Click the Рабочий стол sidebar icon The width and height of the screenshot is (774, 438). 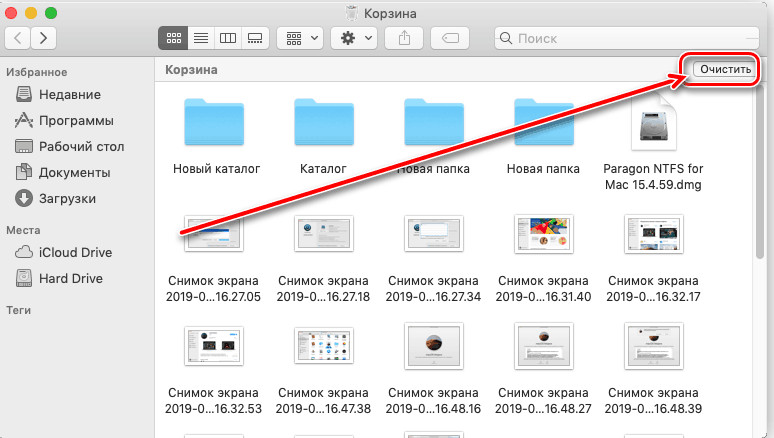24,146
